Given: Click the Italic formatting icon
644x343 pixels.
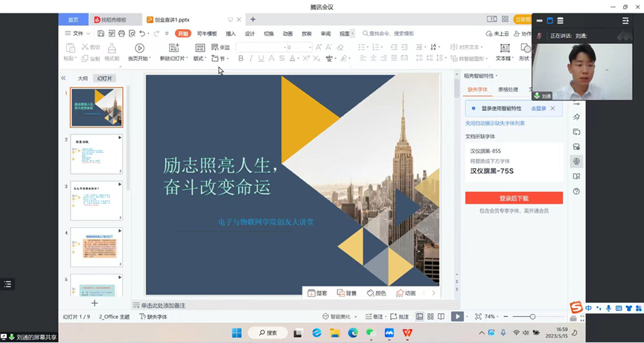Looking at the screenshot, I should pos(251,59).
